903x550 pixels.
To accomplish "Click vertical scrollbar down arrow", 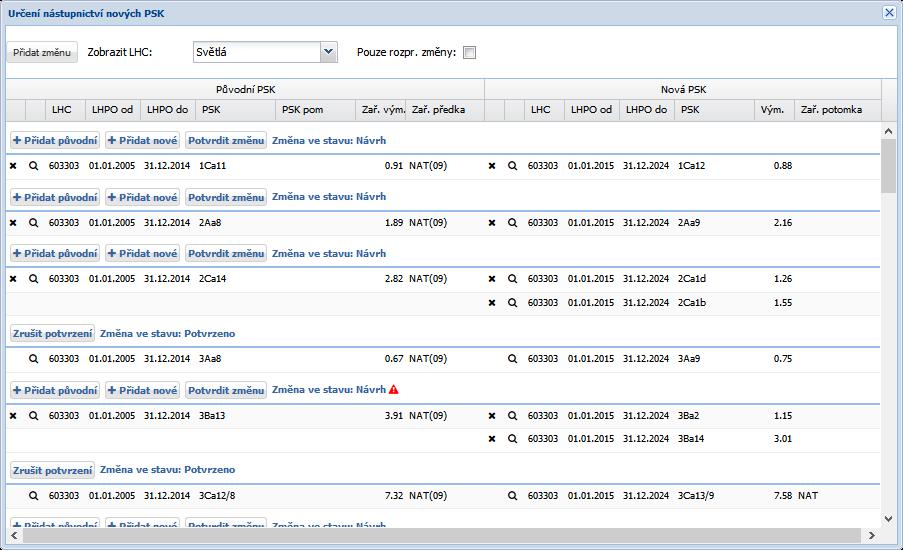I will (x=888, y=519).
